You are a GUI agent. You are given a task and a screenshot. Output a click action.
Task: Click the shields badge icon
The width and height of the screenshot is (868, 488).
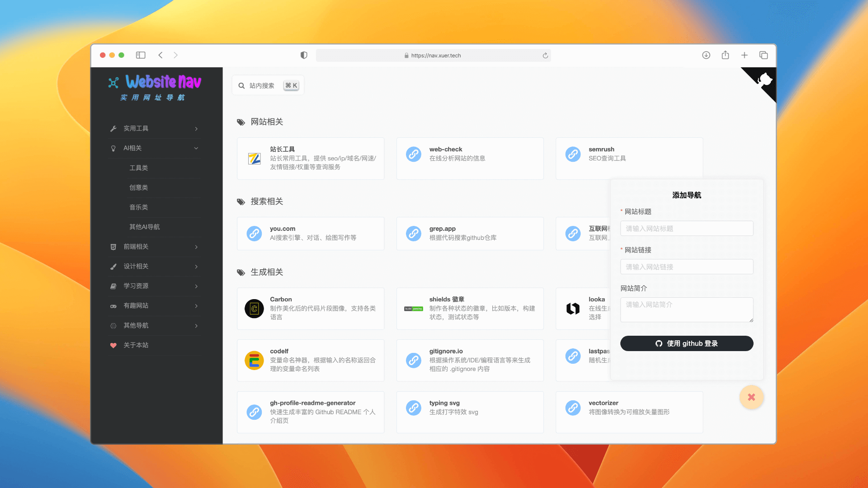pyautogui.click(x=414, y=309)
